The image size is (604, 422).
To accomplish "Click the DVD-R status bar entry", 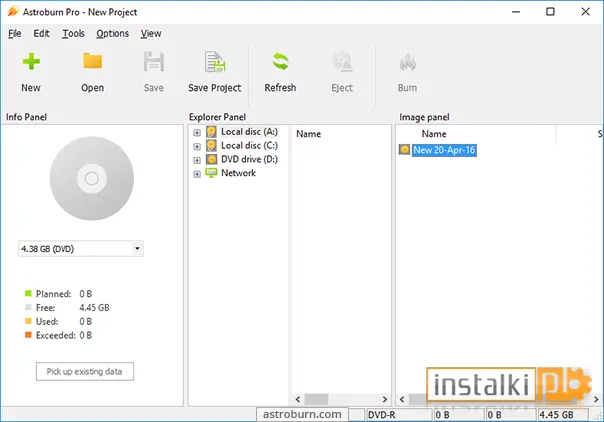I will tap(399, 415).
